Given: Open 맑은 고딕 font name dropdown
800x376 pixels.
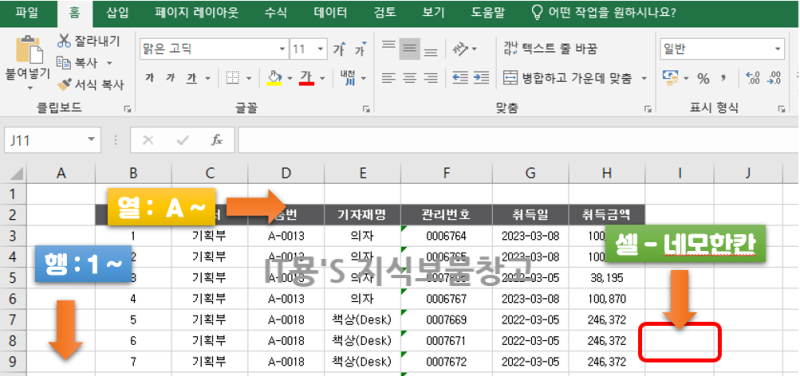Looking at the screenshot, I should [283, 49].
